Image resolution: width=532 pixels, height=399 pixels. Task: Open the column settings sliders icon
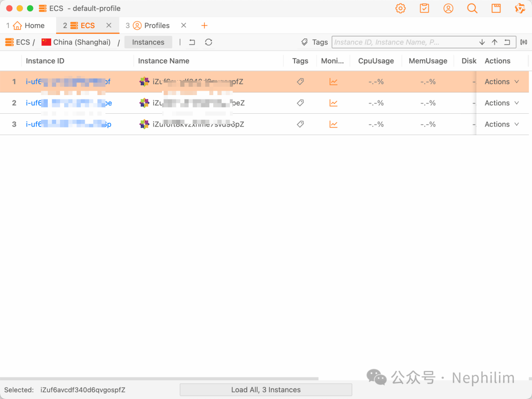pos(524,42)
